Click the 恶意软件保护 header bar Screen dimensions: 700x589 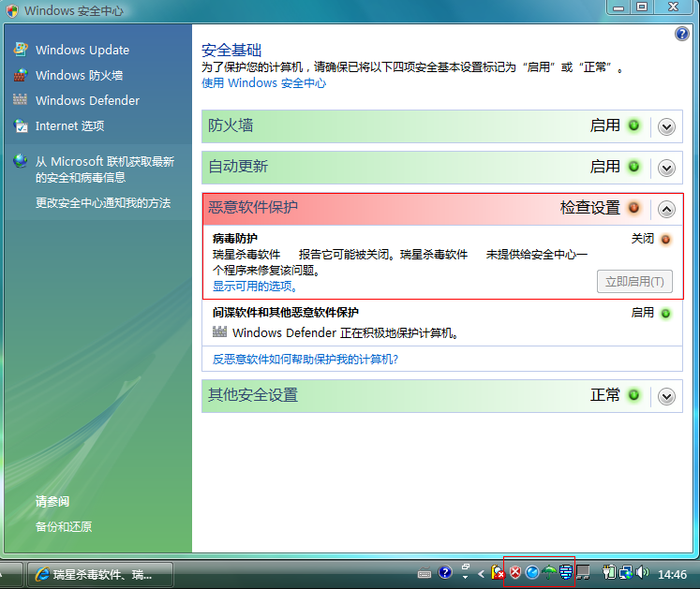coord(442,209)
